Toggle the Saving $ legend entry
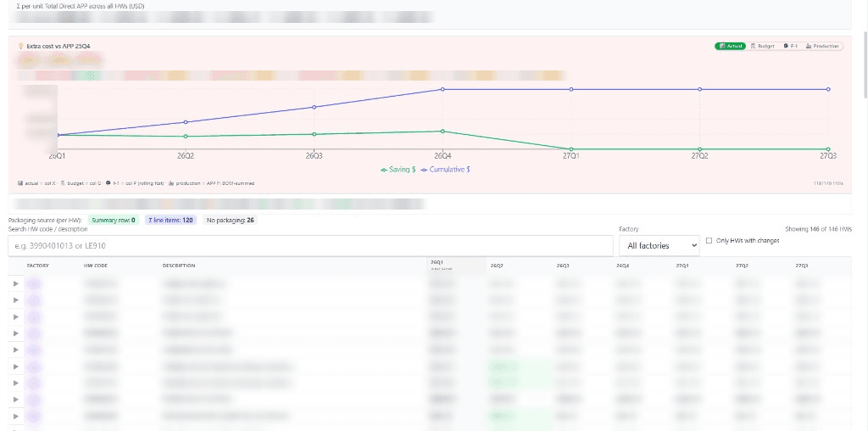 coord(398,170)
